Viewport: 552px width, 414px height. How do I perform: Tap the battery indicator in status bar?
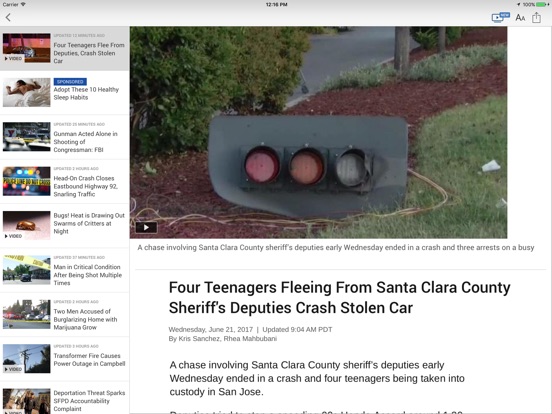pos(542,5)
